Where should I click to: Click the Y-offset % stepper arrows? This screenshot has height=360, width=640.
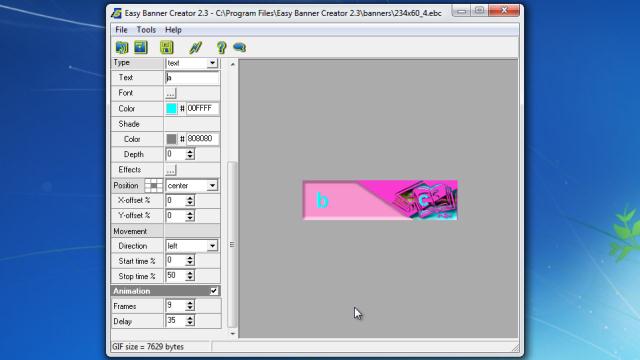tap(190, 216)
